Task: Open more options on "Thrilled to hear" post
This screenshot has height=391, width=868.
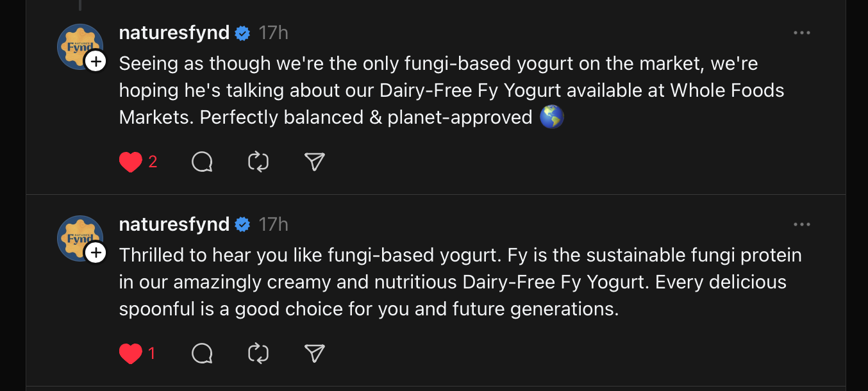Action: coord(801,224)
